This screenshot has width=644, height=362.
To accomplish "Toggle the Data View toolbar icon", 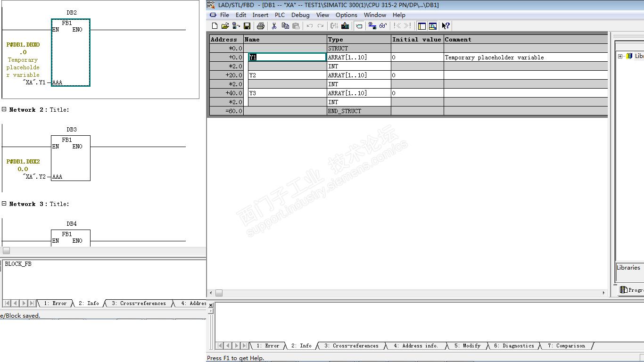I will (x=359, y=26).
